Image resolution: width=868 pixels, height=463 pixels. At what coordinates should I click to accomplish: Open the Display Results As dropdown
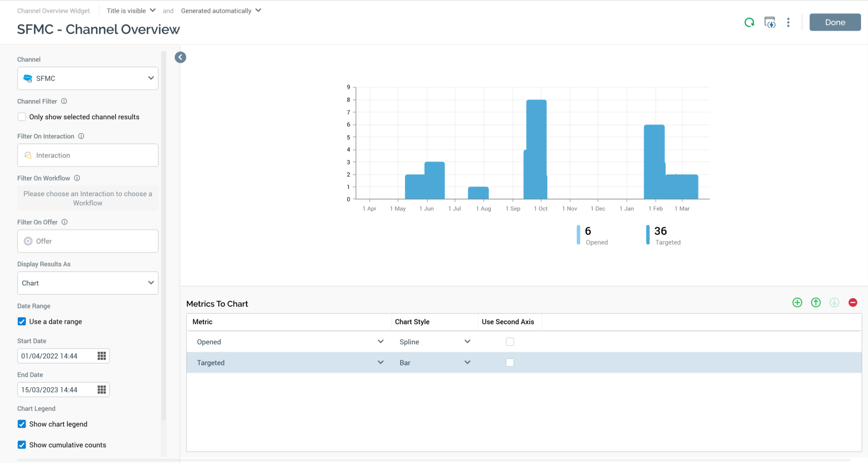[88, 283]
